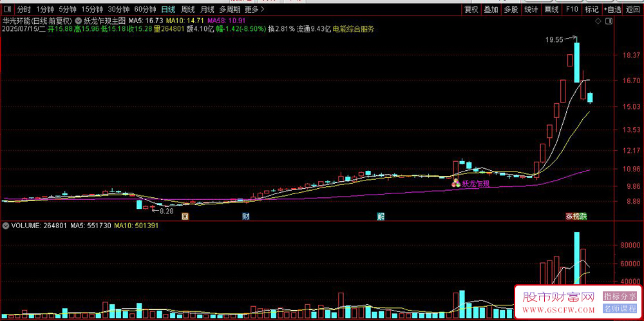This screenshot has width=644, height=321.
Task: Switch to the 分时 view
Action: coord(24,9)
